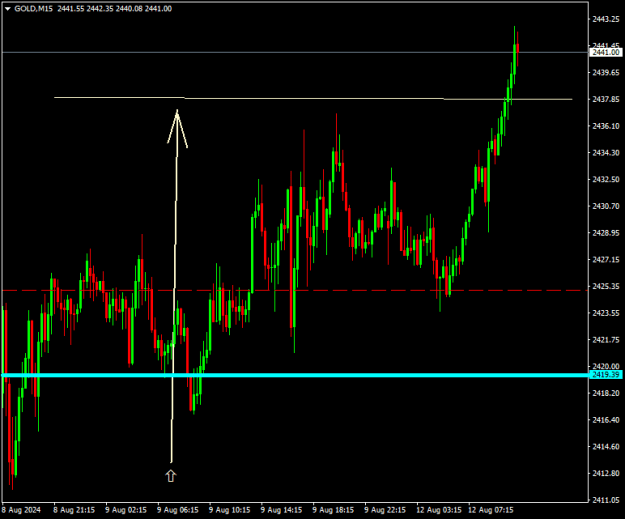Click the 8 Aug 21:15 time label

tap(74, 510)
